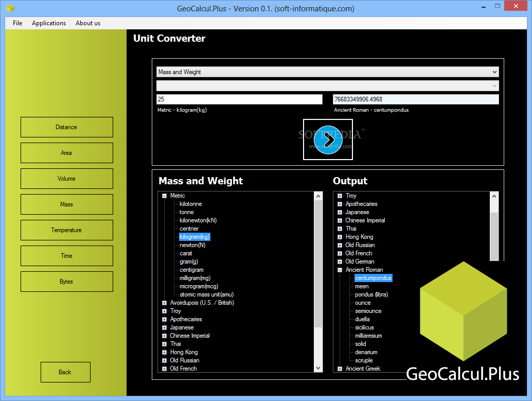532x401 pixels.
Task: Click the blue arrow convert button
Action: tap(328, 140)
